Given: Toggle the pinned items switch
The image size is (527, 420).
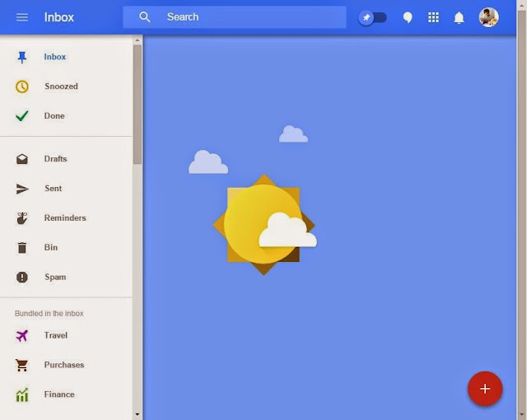Looking at the screenshot, I should click(372, 17).
